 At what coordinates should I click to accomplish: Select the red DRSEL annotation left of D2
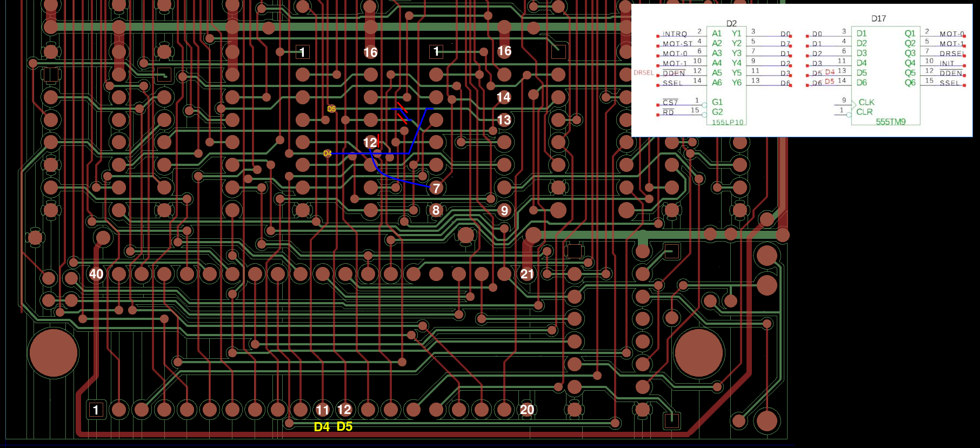(643, 72)
